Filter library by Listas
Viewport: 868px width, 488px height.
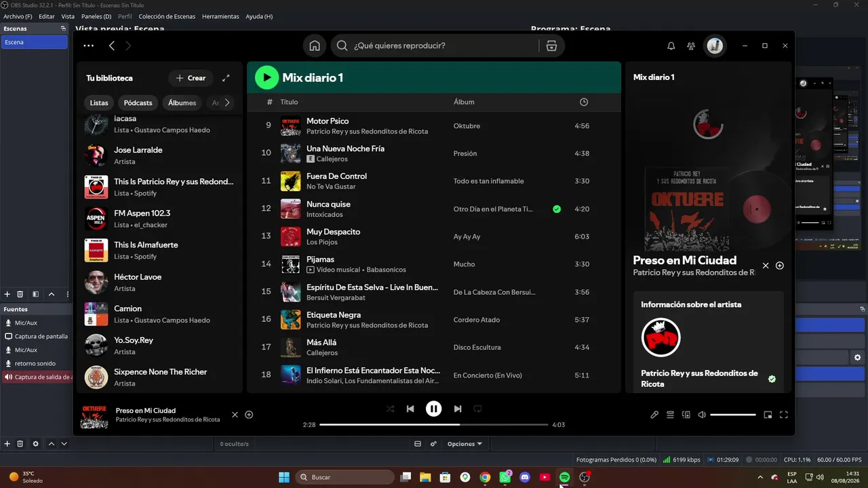[99, 103]
